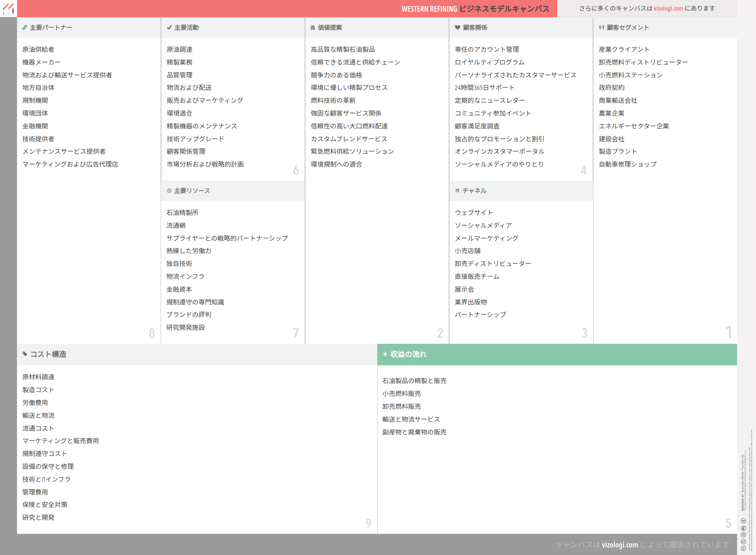Viewport: 756px width, 555px height.
Task: Click the star icon beside 収益の流れ
Action: [385, 354]
